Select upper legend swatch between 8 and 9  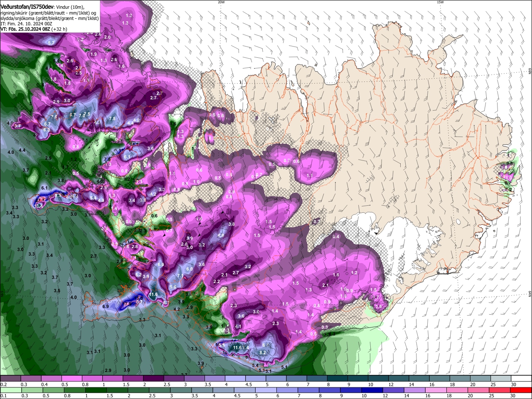[x=337, y=379]
